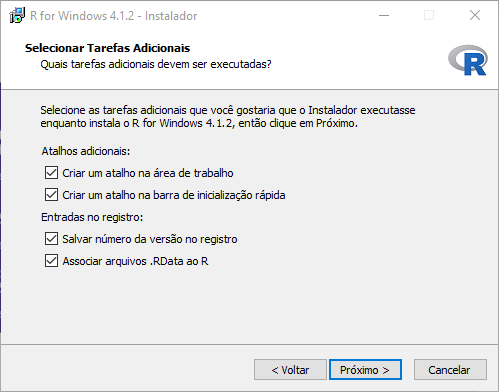Click the 'Selecione as tarefas adicionais' instruction paragraph

point(228,117)
